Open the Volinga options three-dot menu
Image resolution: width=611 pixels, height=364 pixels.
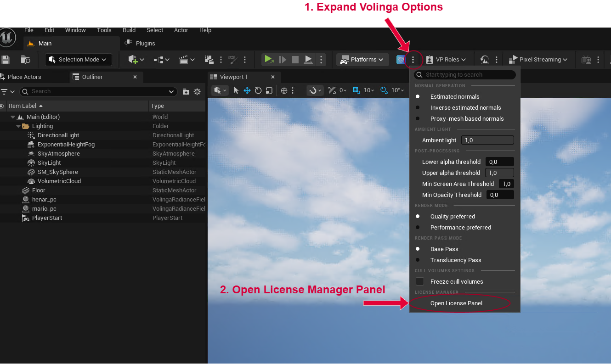[x=413, y=60]
